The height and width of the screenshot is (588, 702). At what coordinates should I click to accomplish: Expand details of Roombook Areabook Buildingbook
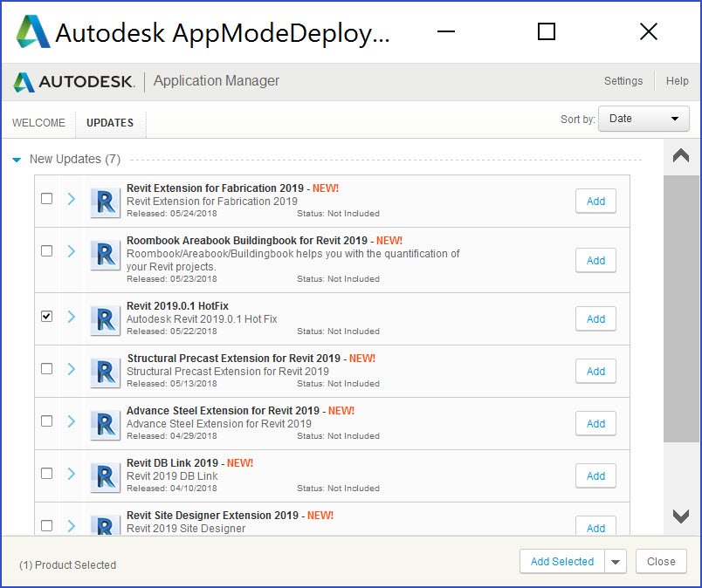point(72,251)
